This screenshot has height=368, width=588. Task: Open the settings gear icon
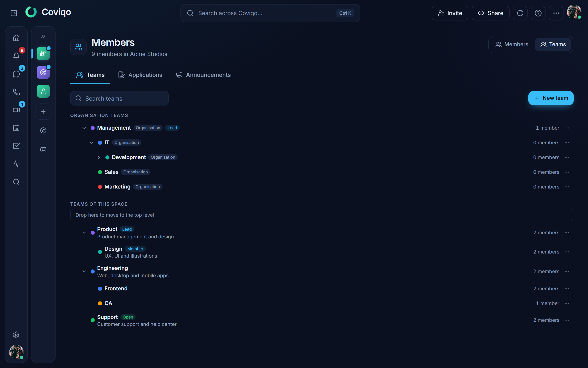[16, 335]
